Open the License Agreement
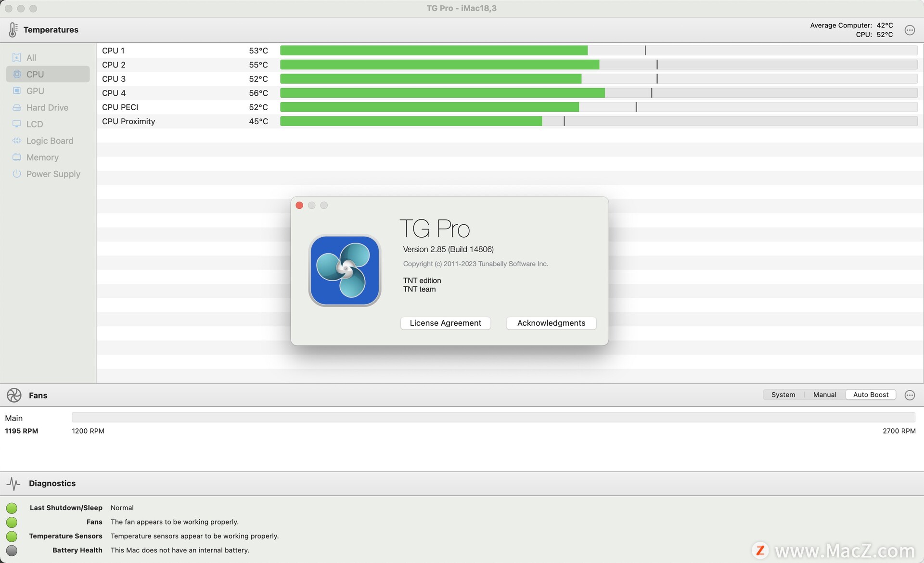924x563 pixels. [445, 323]
